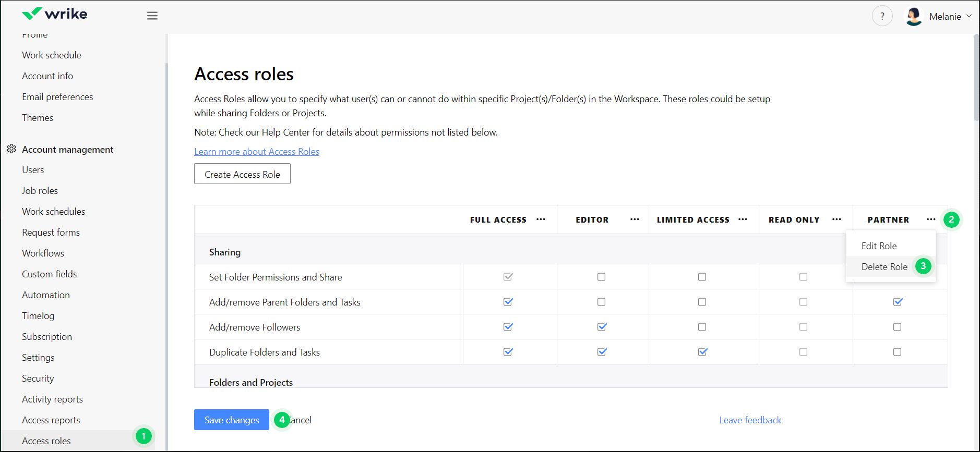Choose Edit Role in the dropdown
Viewport: 980px width, 452px height.
(x=879, y=246)
